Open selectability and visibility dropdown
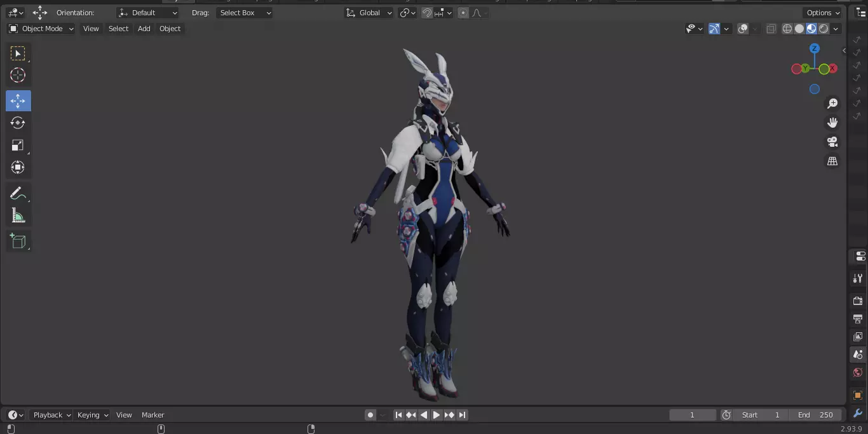868x434 pixels. (x=695, y=29)
